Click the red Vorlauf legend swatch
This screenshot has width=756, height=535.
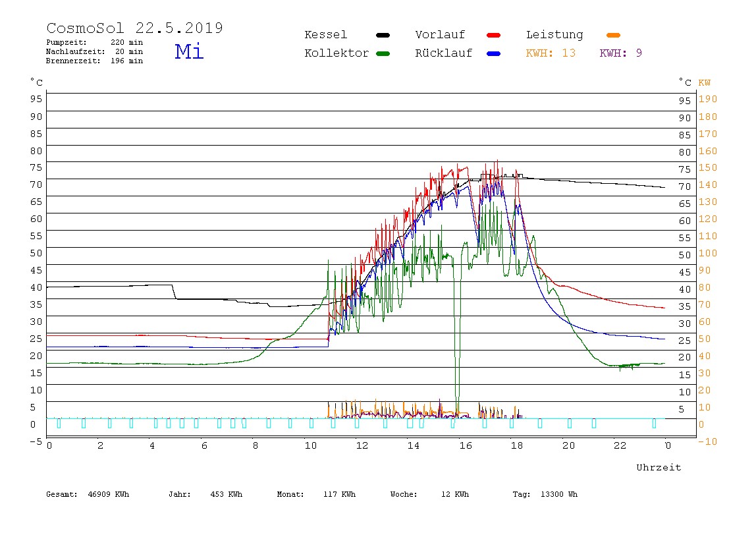[x=494, y=35]
